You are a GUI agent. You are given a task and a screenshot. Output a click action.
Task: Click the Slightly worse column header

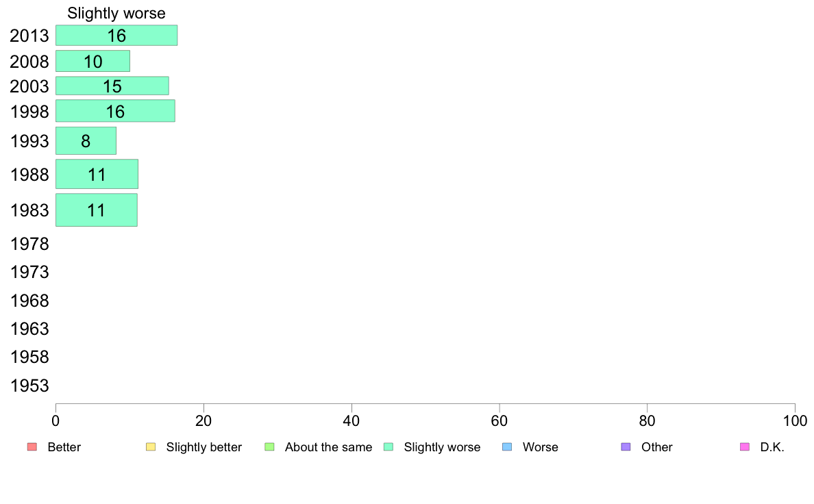[116, 14]
